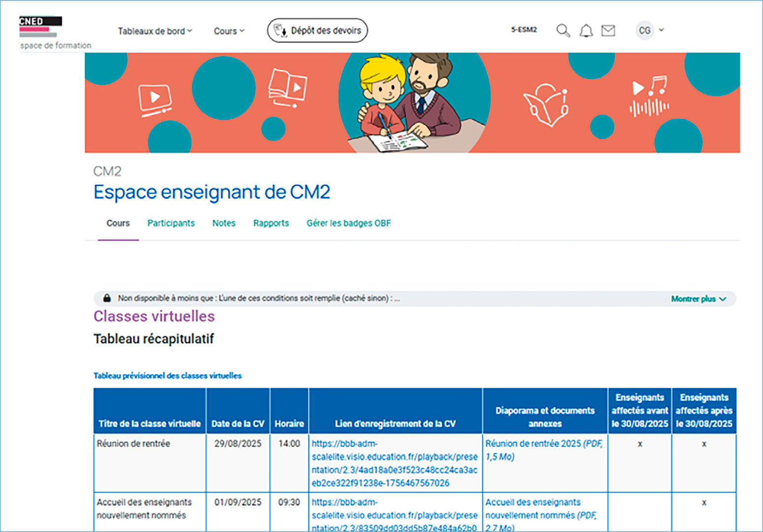Click the 5-ESM2 label in header
This screenshot has width=763, height=532.
(x=524, y=30)
